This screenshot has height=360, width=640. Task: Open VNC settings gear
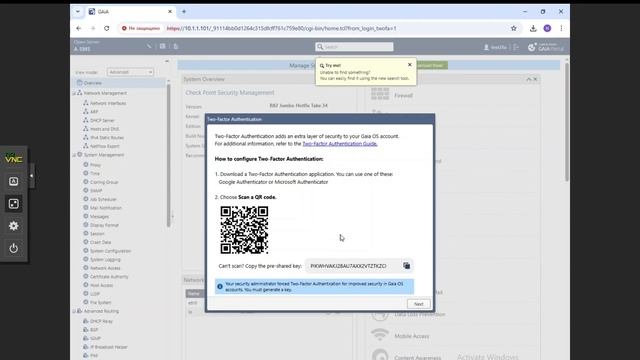click(13, 226)
